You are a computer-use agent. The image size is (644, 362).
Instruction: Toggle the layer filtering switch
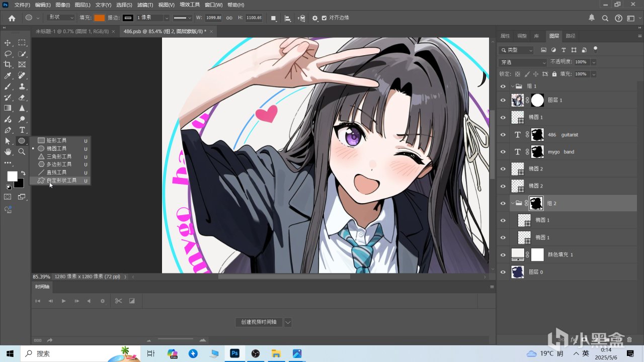pyautogui.click(x=596, y=49)
